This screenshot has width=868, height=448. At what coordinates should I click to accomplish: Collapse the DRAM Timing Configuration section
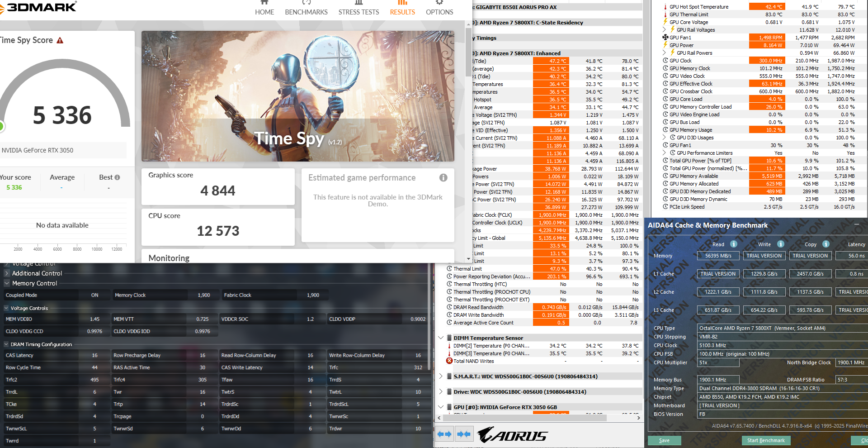pyautogui.click(x=7, y=344)
